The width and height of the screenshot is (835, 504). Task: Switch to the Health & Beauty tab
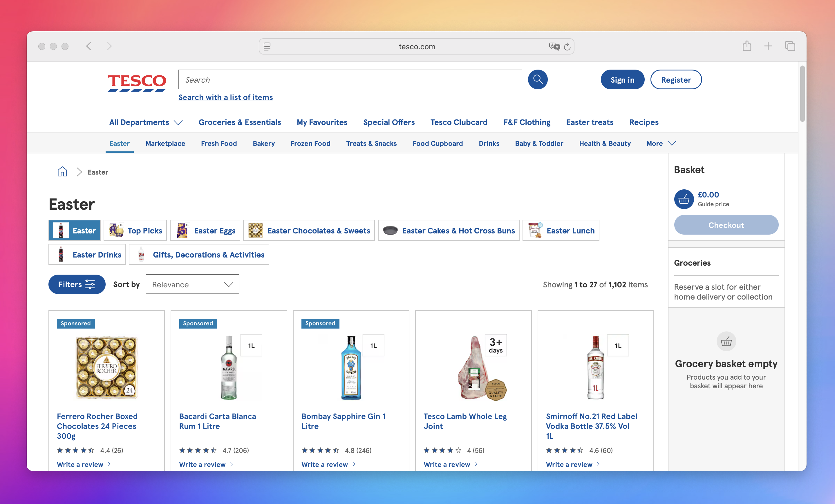click(605, 143)
